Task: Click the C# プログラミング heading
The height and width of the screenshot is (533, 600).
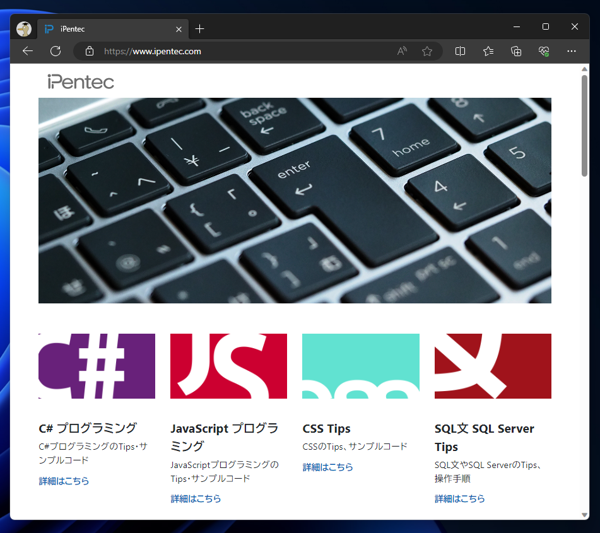Action: 88,429
